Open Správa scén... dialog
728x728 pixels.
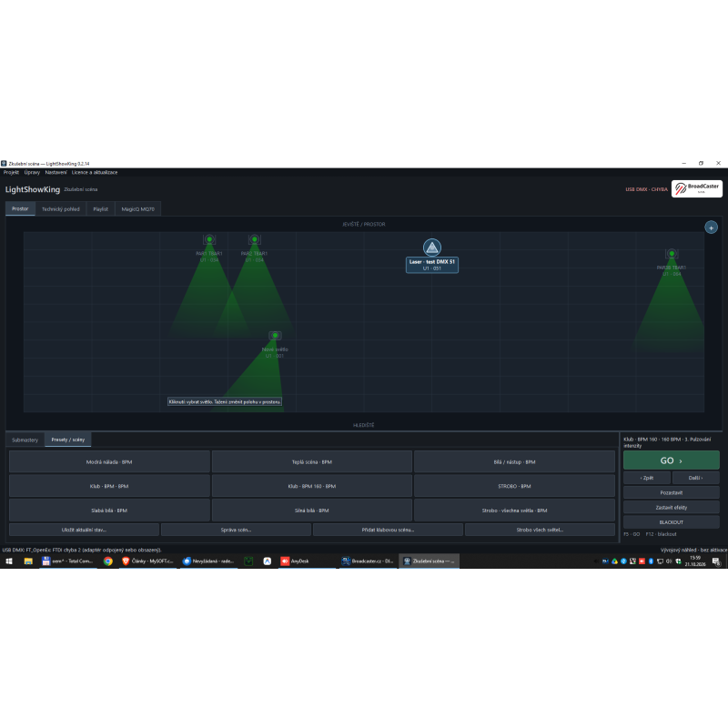tap(236, 530)
